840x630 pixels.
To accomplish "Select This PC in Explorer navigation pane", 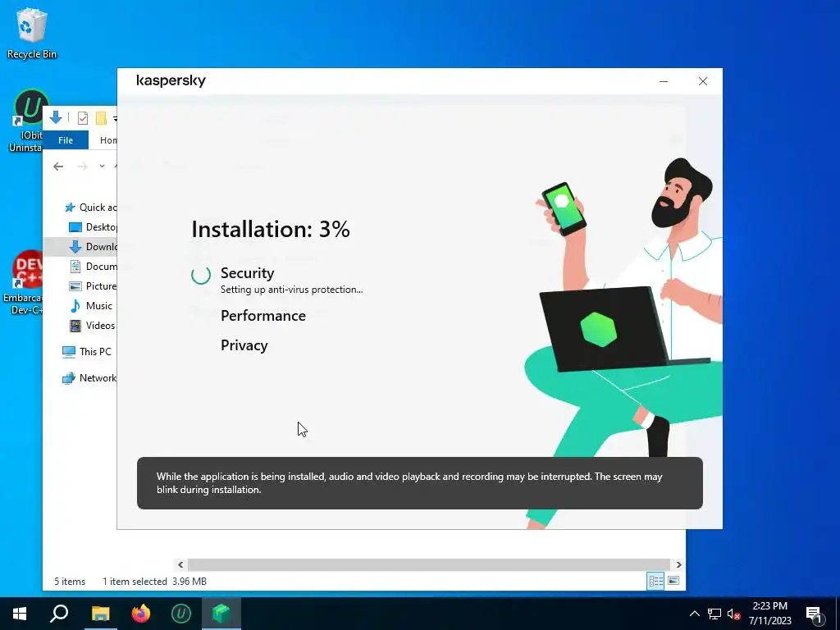I will [x=87, y=351].
